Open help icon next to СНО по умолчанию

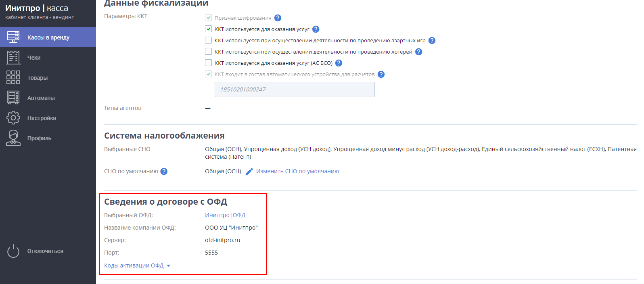coord(164,171)
